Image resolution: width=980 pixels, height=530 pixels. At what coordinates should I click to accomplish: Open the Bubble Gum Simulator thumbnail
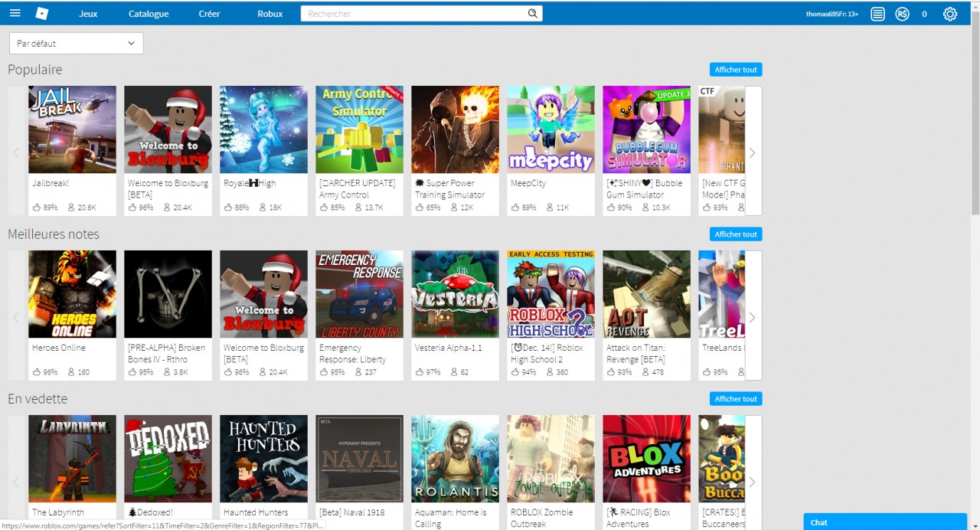[646, 129]
